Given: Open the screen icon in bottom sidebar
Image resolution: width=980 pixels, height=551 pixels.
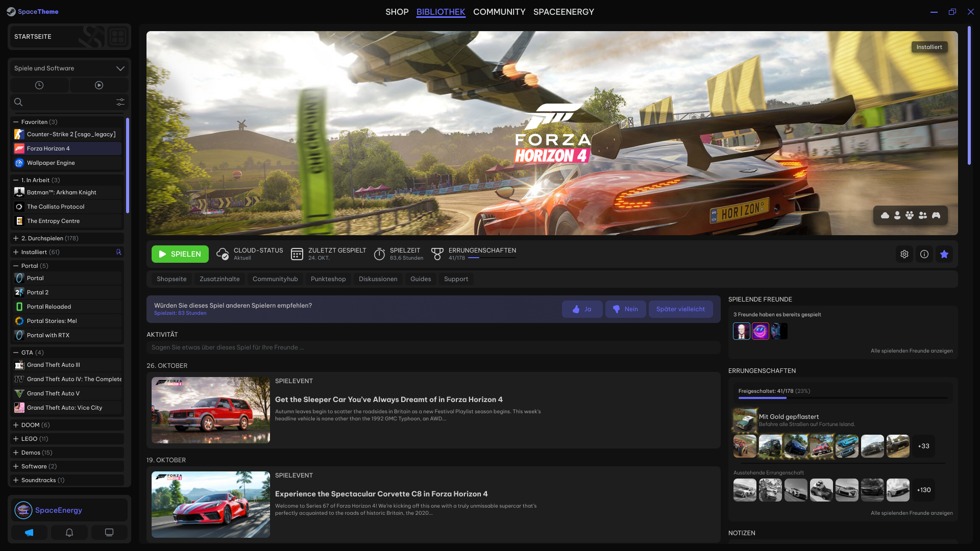Looking at the screenshot, I should pos(109,533).
